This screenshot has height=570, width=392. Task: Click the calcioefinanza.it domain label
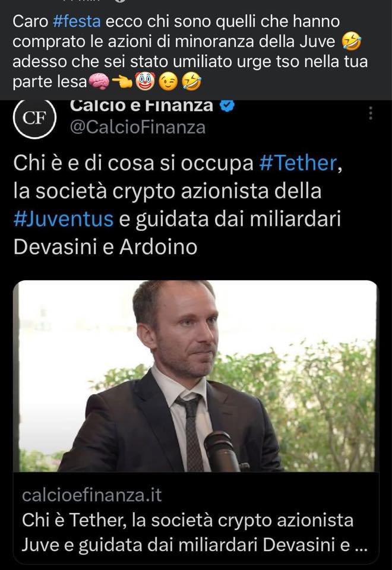click(x=91, y=495)
